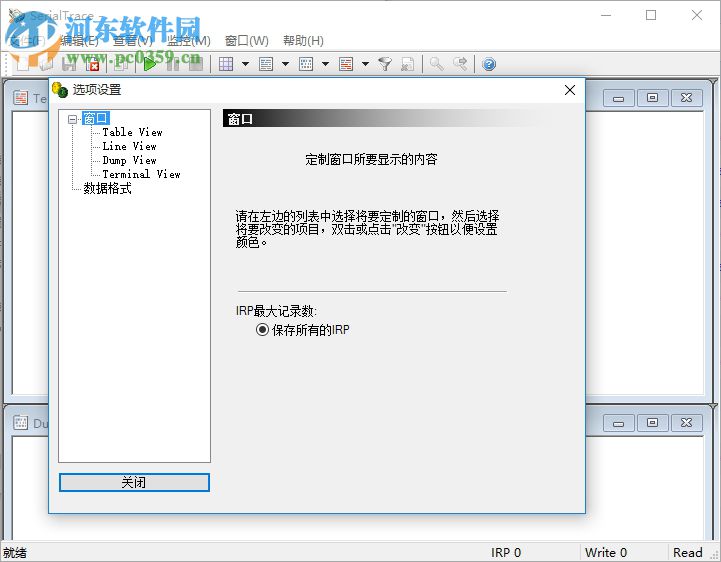
Task: Open Table View window icon in toolbar
Action: 226,64
